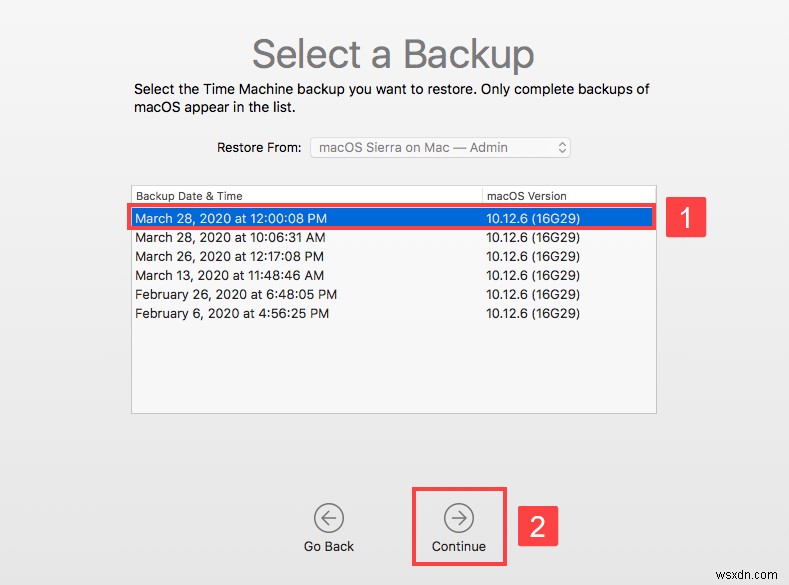This screenshot has width=789, height=585.
Task: Click the Restore From dropdown chevron arrows
Action: click(562, 147)
